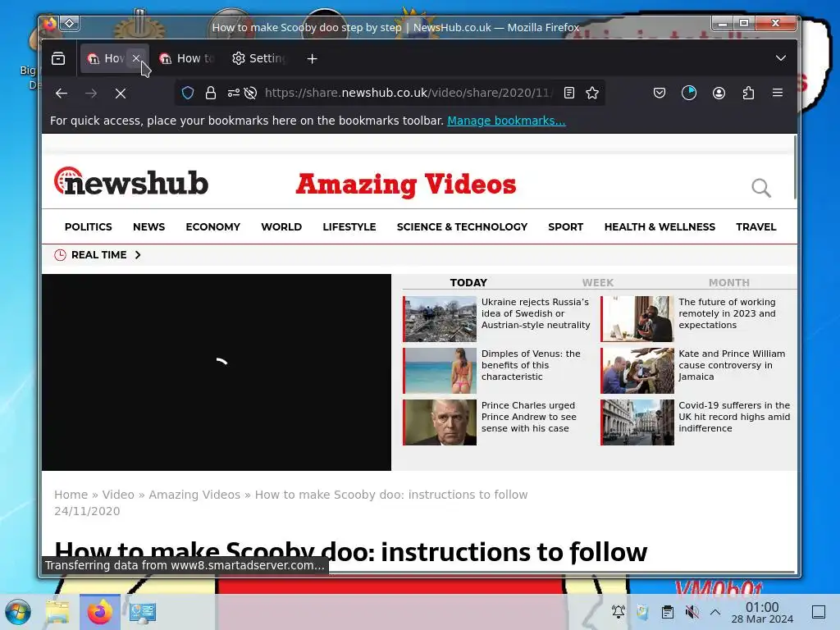Open site permissions icon in address bar

pyautogui.click(x=234, y=94)
